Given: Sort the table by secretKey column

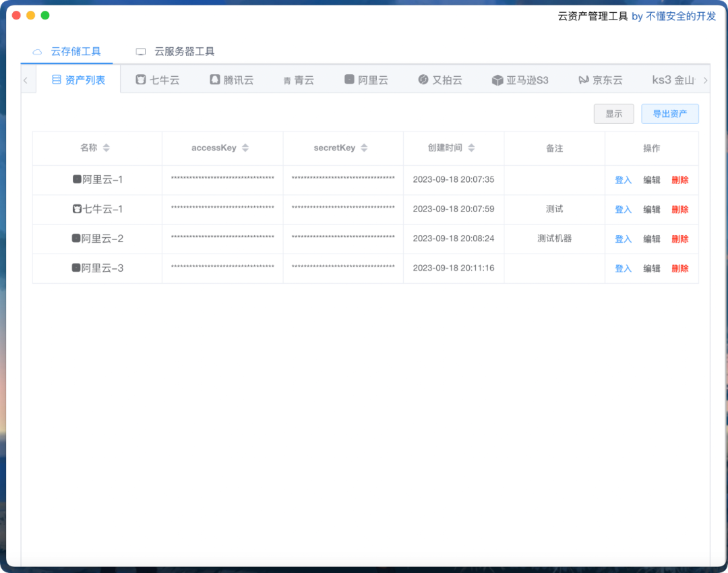Looking at the screenshot, I should [x=364, y=148].
